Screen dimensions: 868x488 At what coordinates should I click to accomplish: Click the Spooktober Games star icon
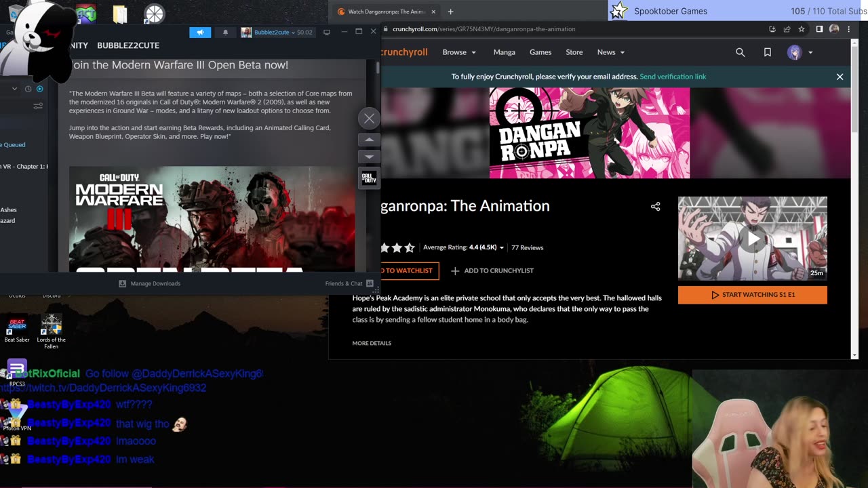click(618, 11)
